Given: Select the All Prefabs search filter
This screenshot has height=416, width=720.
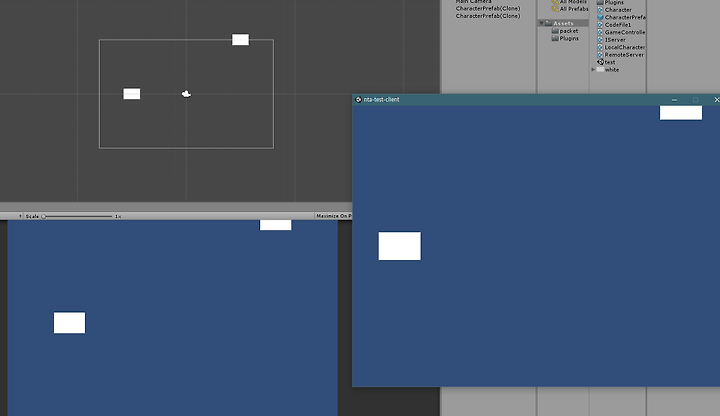Looking at the screenshot, I should [570, 9].
